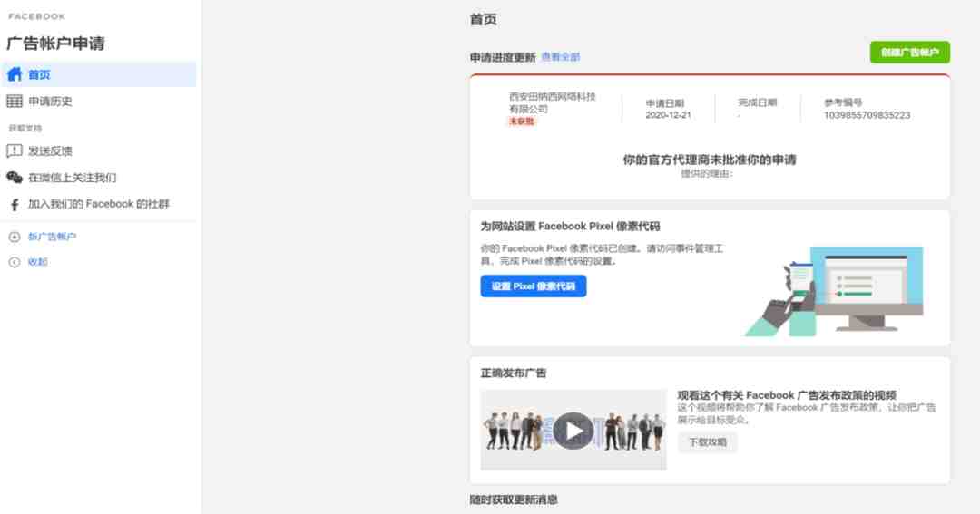Click the table icon beside 申请历史
980x514 pixels.
coord(15,102)
